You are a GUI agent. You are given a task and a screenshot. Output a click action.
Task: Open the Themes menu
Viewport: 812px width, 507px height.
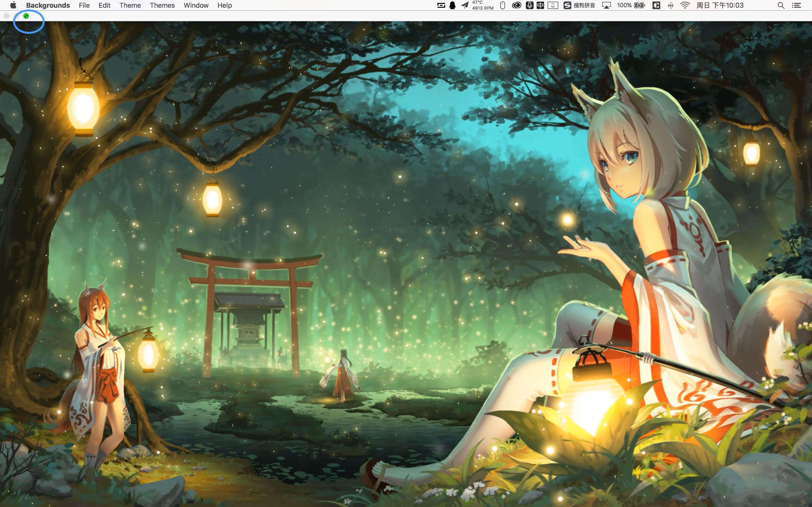click(162, 5)
